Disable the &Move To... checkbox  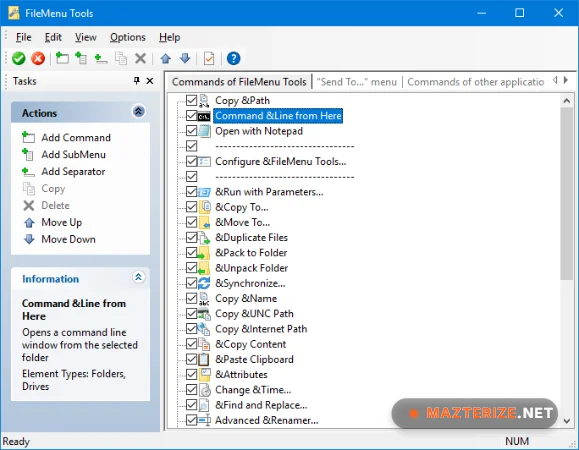click(x=191, y=222)
